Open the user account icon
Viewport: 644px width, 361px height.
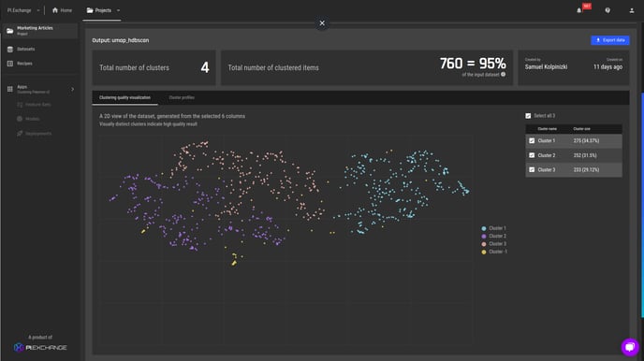click(632, 10)
